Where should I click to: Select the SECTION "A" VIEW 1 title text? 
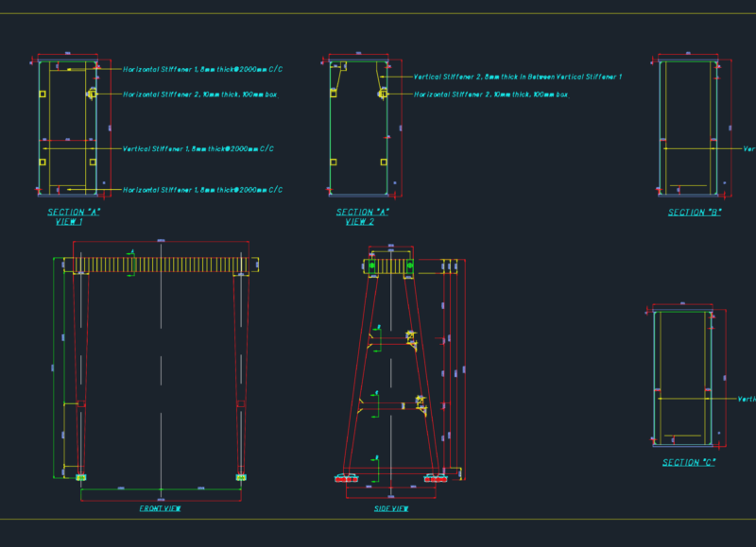click(x=74, y=217)
